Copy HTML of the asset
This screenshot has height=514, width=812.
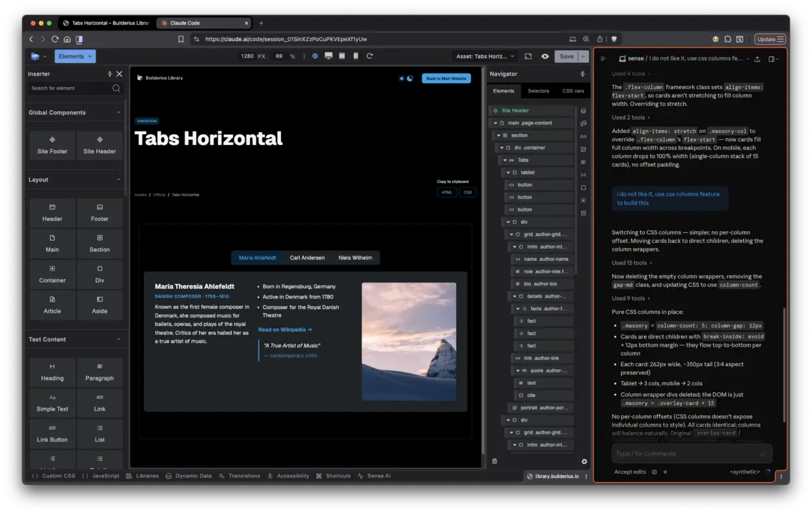(x=446, y=192)
